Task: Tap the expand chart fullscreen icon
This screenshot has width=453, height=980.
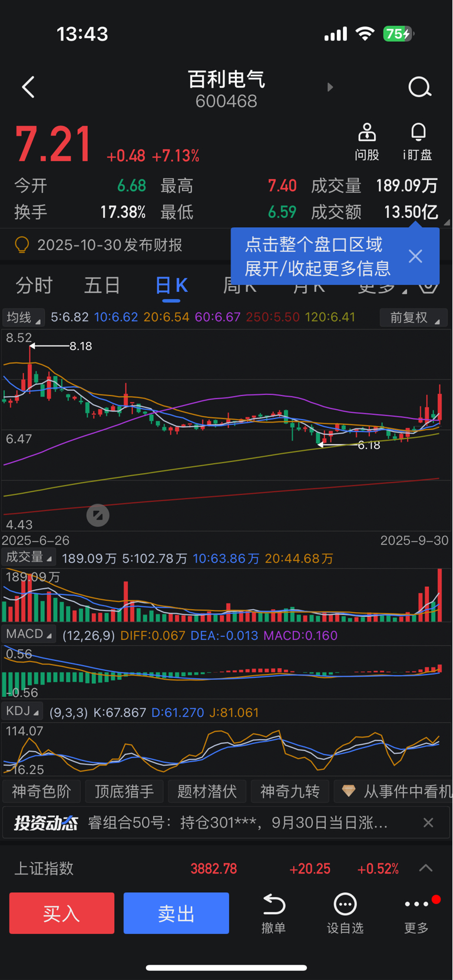Action: click(x=98, y=516)
